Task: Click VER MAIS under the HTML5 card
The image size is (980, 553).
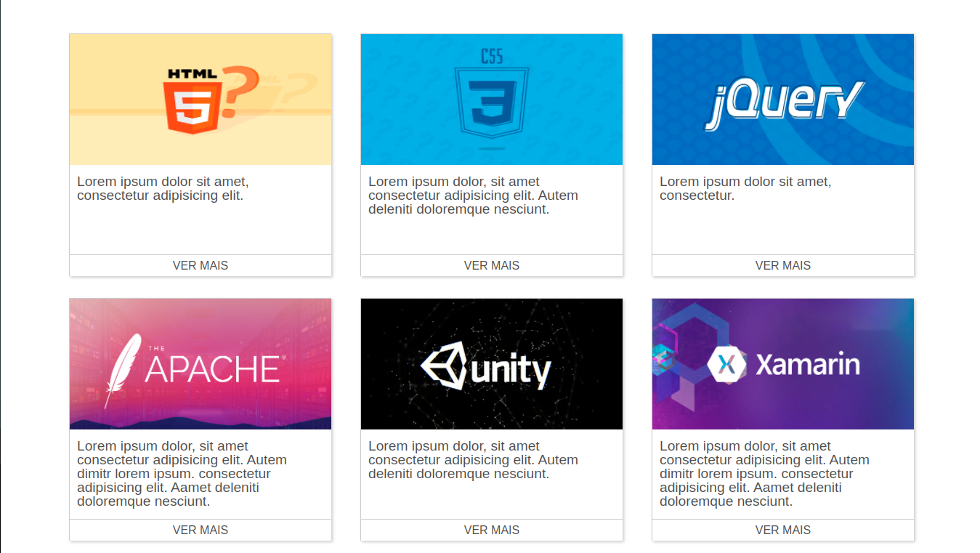Action: tap(201, 265)
